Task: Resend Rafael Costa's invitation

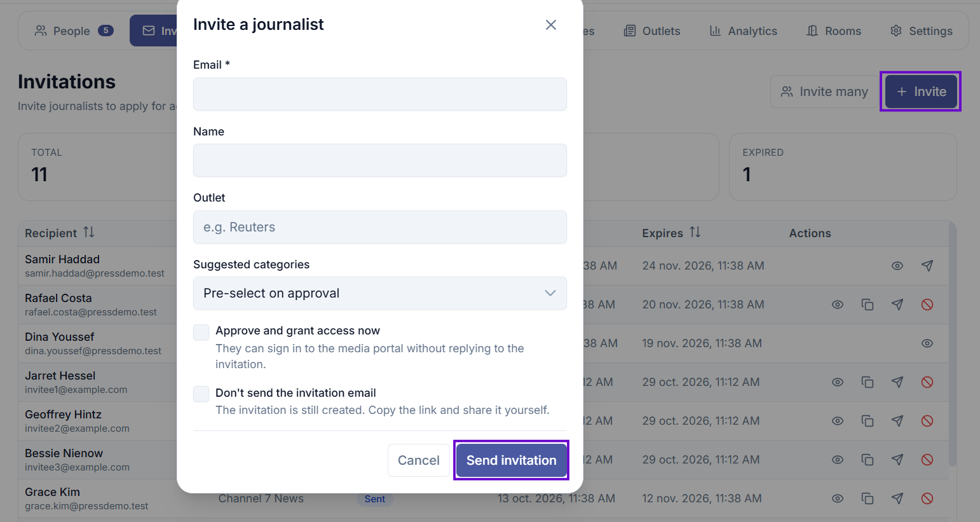Action: [897, 305]
